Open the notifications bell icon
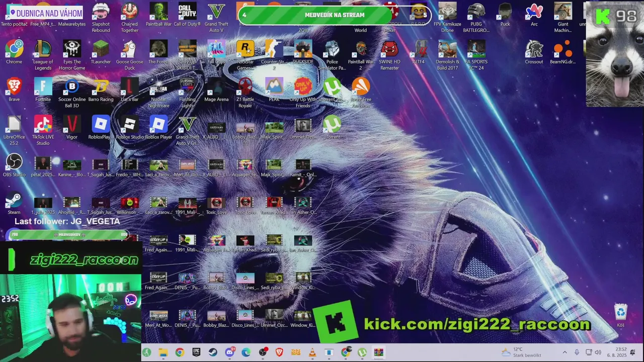Screen dimensions: 644x362 (633, 352)
